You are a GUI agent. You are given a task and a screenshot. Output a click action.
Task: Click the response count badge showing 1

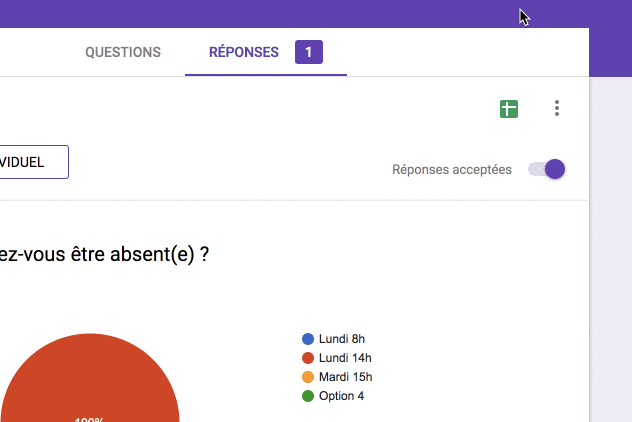pyautogui.click(x=309, y=52)
